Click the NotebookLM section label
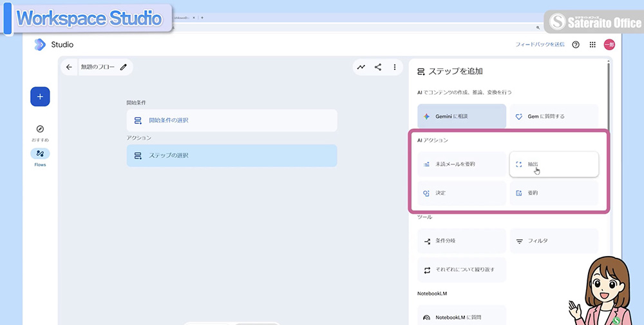This screenshot has width=644, height=325. click(432, 294)
